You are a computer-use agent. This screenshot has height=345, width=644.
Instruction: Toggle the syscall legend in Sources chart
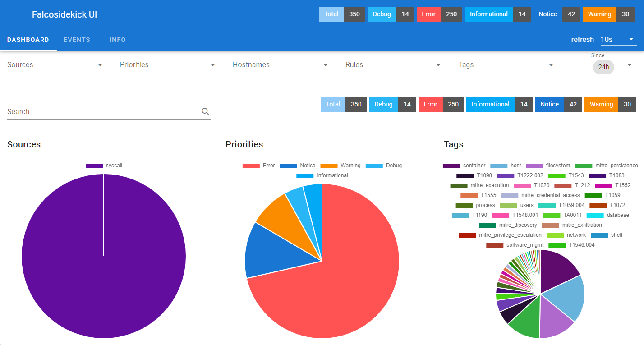[x=104, y=166]
